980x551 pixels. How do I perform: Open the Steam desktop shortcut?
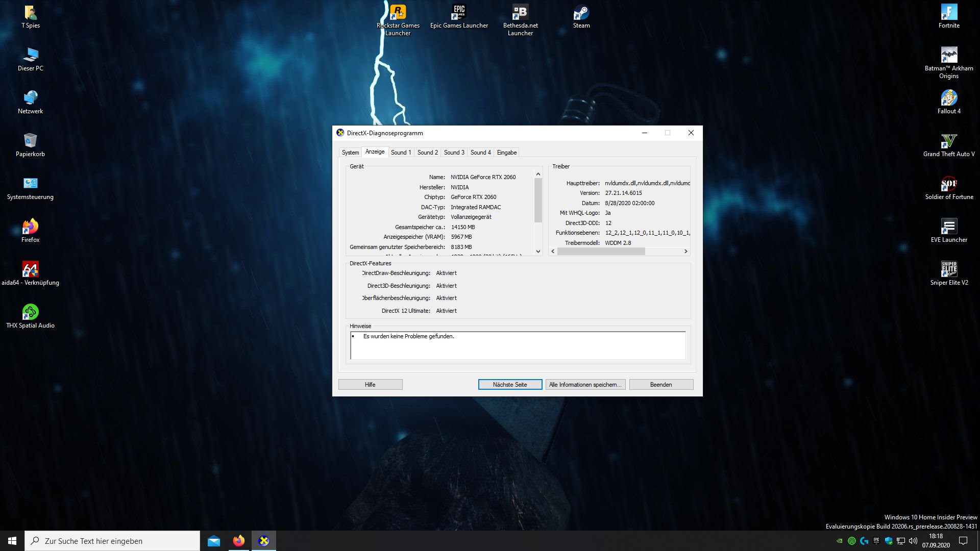581,13
